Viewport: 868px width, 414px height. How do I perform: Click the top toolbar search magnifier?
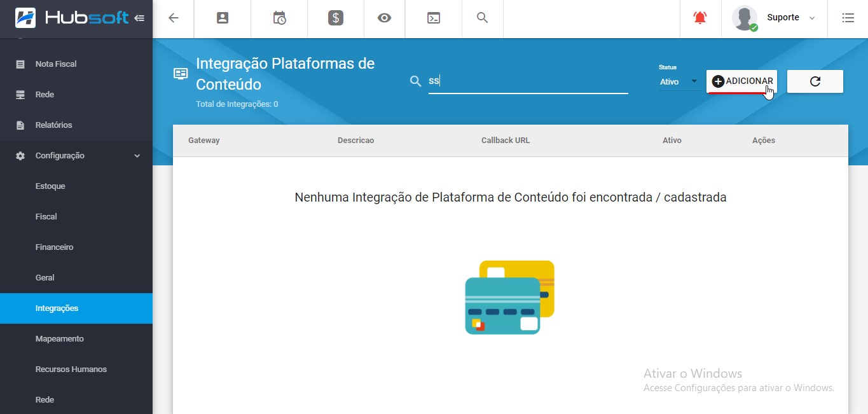coord(482,18)
